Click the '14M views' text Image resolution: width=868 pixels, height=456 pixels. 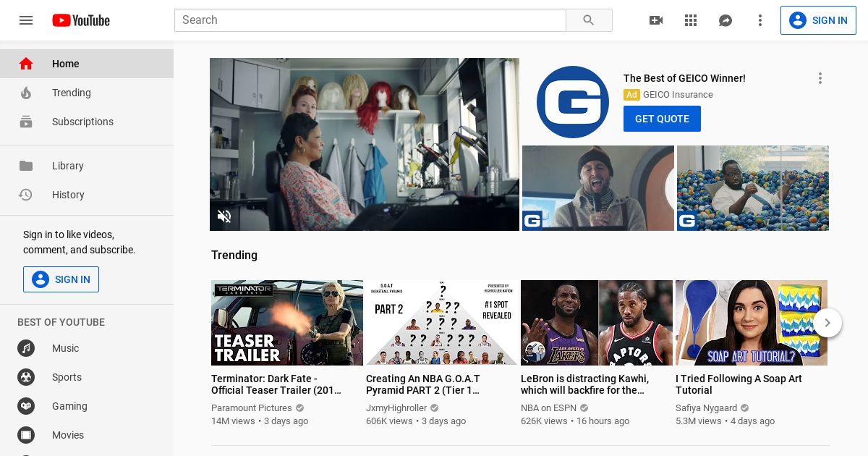coord(233,421)
